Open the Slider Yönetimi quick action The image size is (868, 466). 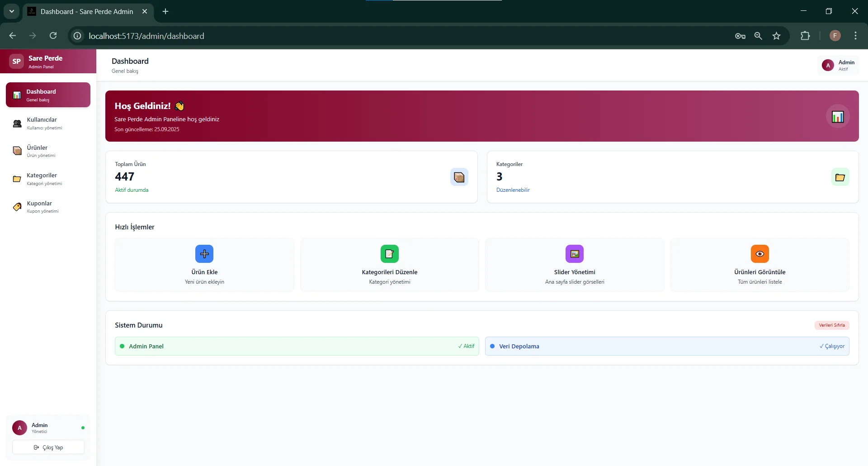[x=575, y=265]
